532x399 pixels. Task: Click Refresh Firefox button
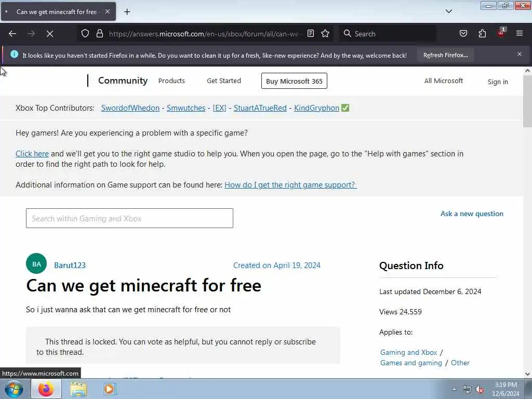(x=445, y=55)
